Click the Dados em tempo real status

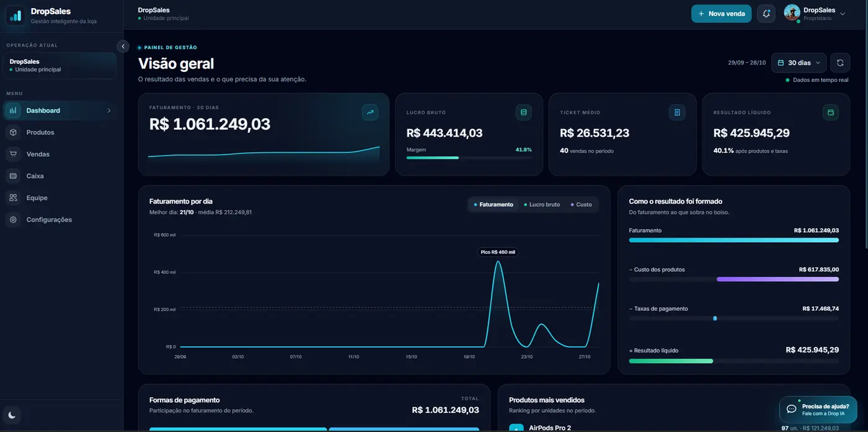pyautogui.click(x=817, y=80)
